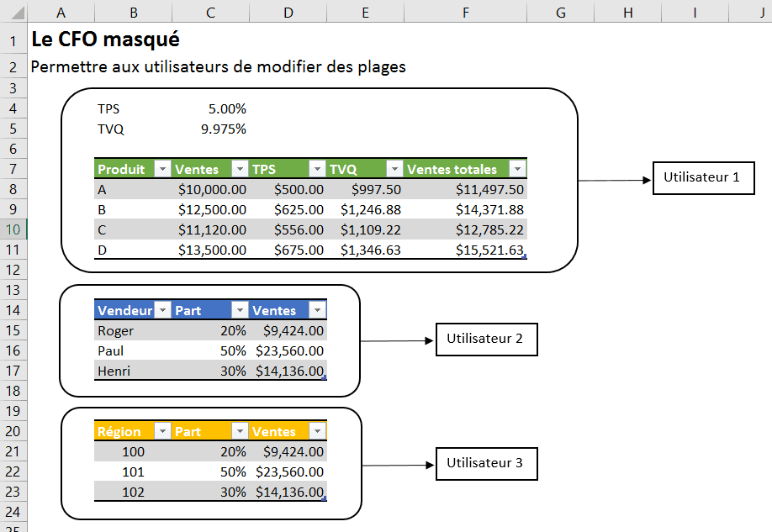Select the Utilisateur 3 text box
The height and width of the screenshot is (532, 772).
pyautogui.click(x=485, y=463)
